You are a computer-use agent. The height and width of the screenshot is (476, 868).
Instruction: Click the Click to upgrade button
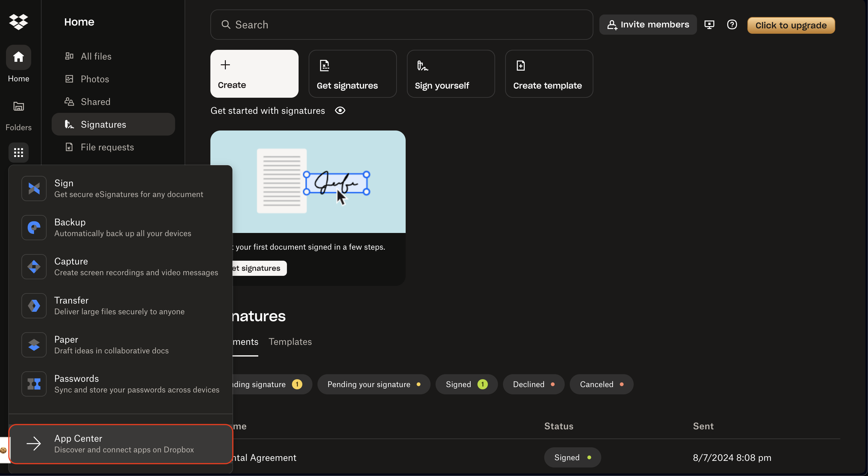791,25
